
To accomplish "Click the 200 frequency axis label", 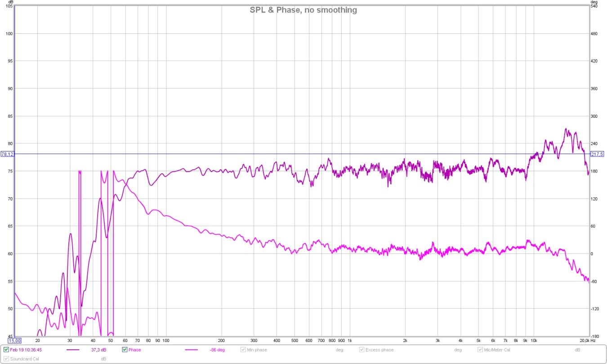I will tap(222, 340).
